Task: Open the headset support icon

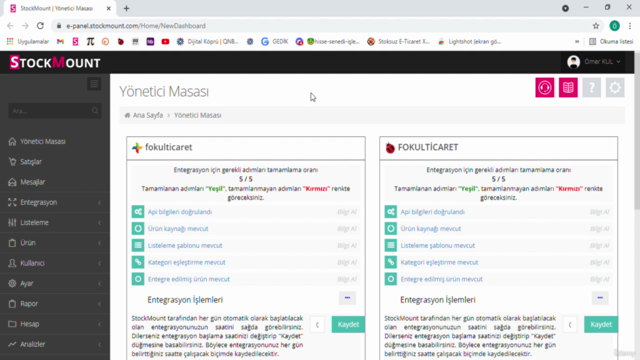Action: [x=544, y=87]
